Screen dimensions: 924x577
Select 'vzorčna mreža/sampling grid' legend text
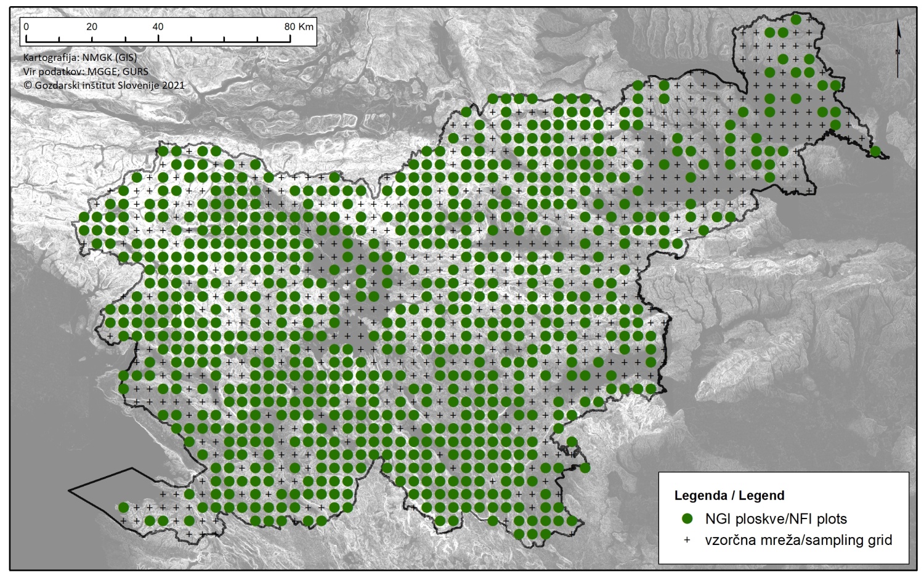[798, 540]
